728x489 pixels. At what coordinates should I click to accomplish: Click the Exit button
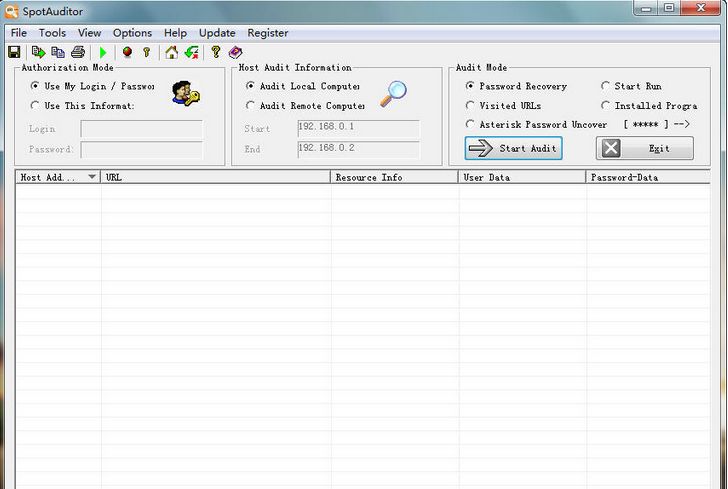(x=645, y=148)
